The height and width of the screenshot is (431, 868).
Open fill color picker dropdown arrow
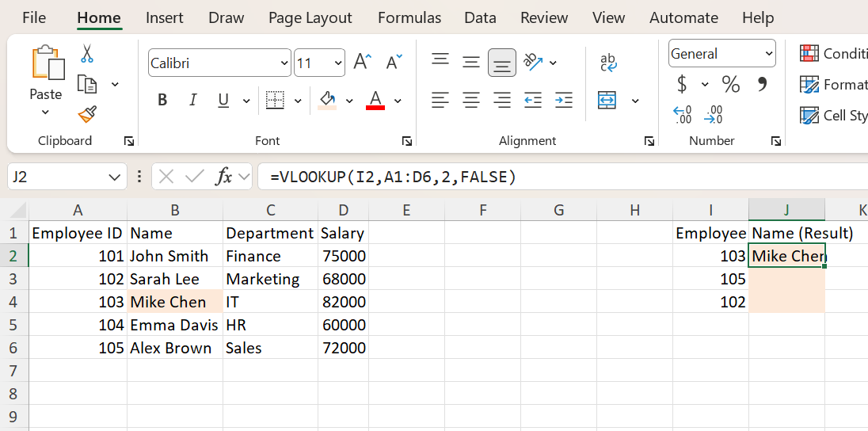click(349, 101)
